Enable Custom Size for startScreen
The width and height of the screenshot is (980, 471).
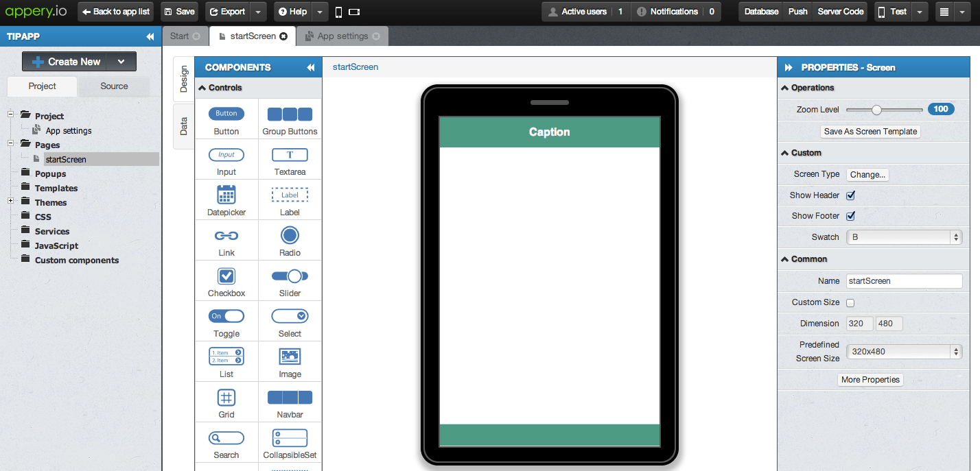coord(850,302)
